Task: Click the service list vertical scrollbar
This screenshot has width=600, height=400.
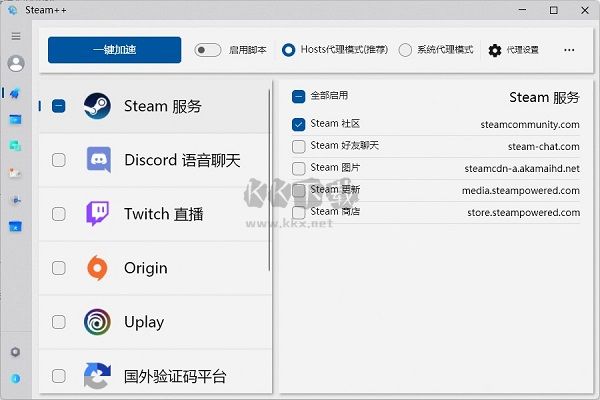Action: (x=269, y=180)
